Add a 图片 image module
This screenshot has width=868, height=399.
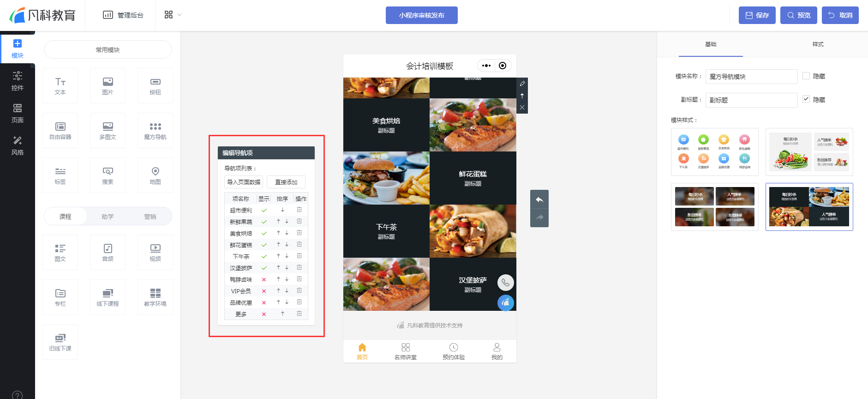pyautogui.click(x=108, y=85)
